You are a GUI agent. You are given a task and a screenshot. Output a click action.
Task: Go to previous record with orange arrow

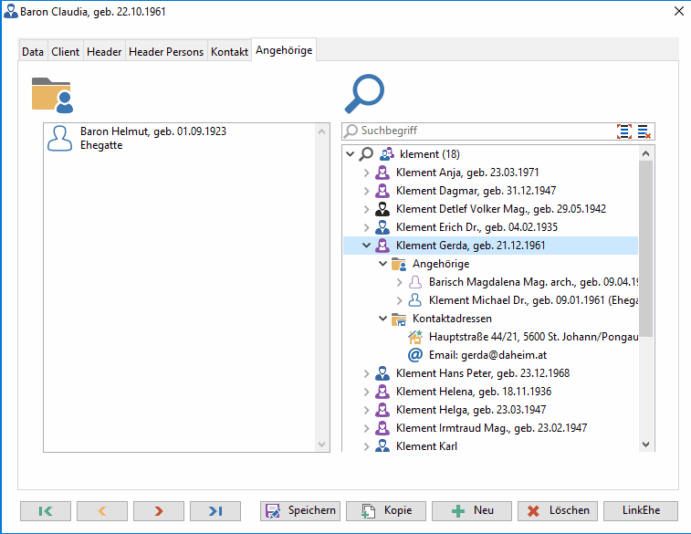click(x=101, y=510)
